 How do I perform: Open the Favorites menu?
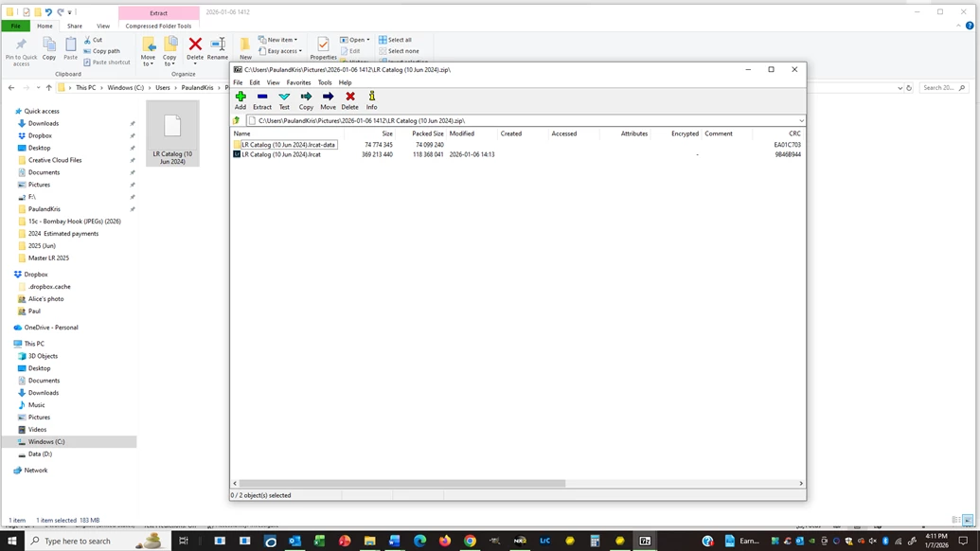tap(298, 82)
